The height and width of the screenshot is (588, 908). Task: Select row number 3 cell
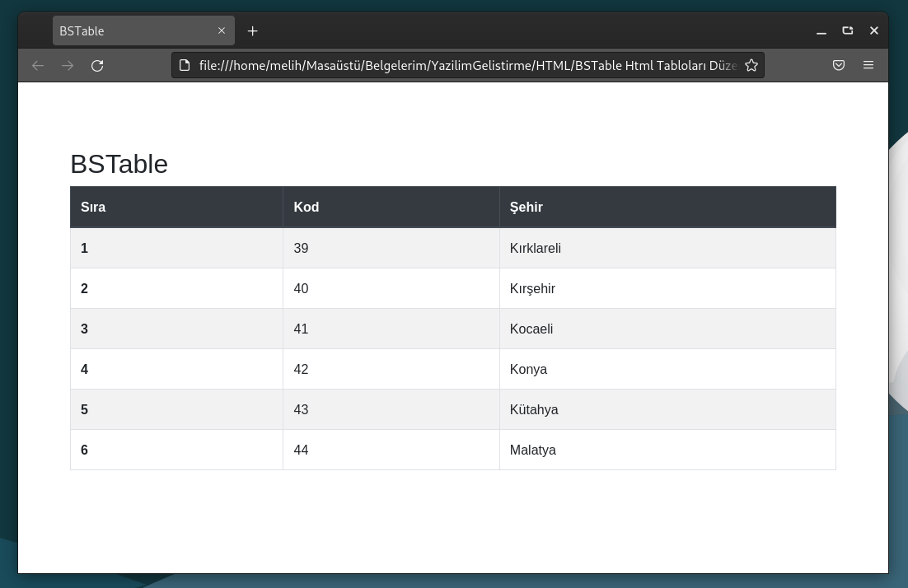tap(176, 329)
